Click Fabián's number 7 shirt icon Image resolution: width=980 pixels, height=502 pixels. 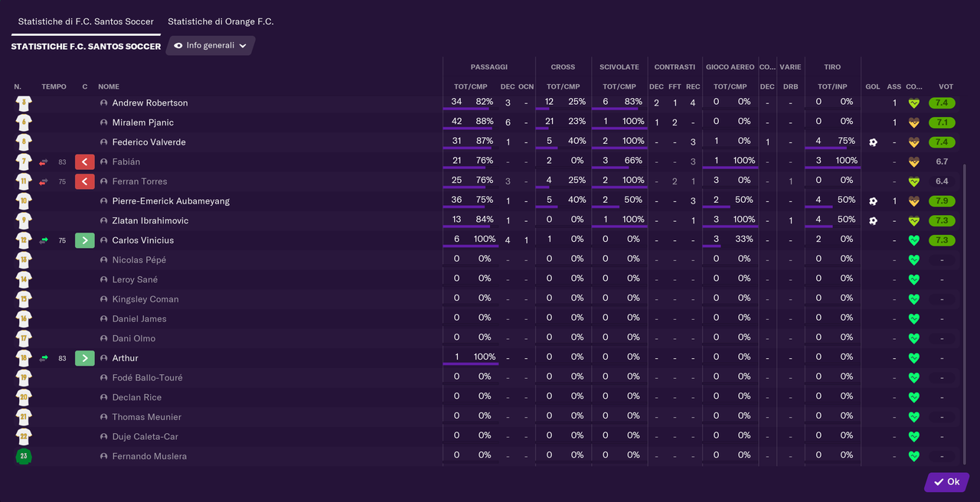pyautogui.click(x=24, y=161)
